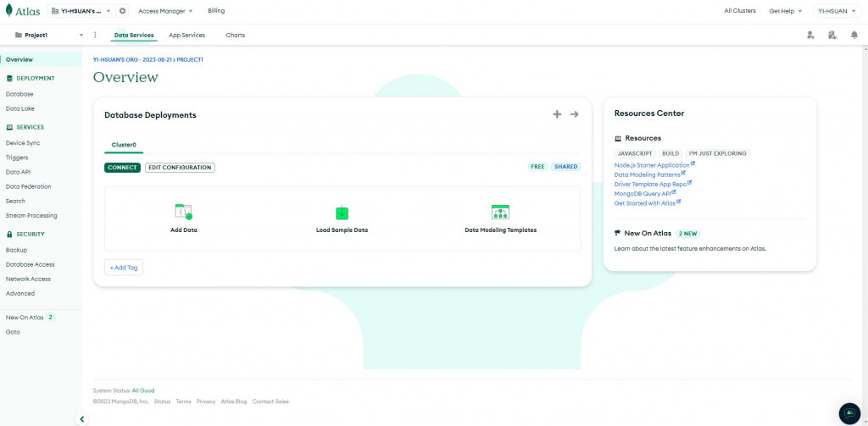The height and width of the screenshot is (426, 868).
Task: Click the + Add Tag button
Action: (124, 268)
